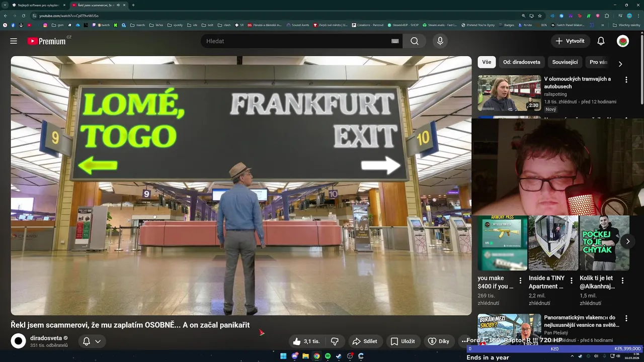
Task: Open the account avatar menu
Action: click(x=623, y=41)
